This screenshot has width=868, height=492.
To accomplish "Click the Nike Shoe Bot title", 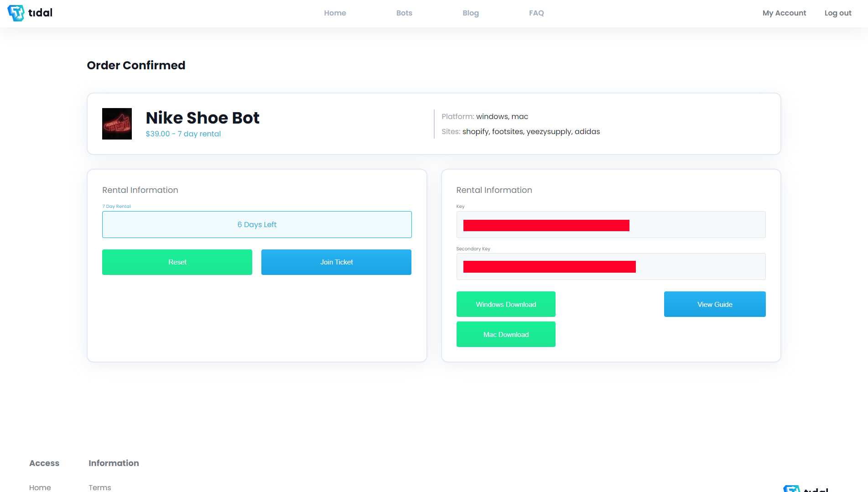I will (203, 118).
